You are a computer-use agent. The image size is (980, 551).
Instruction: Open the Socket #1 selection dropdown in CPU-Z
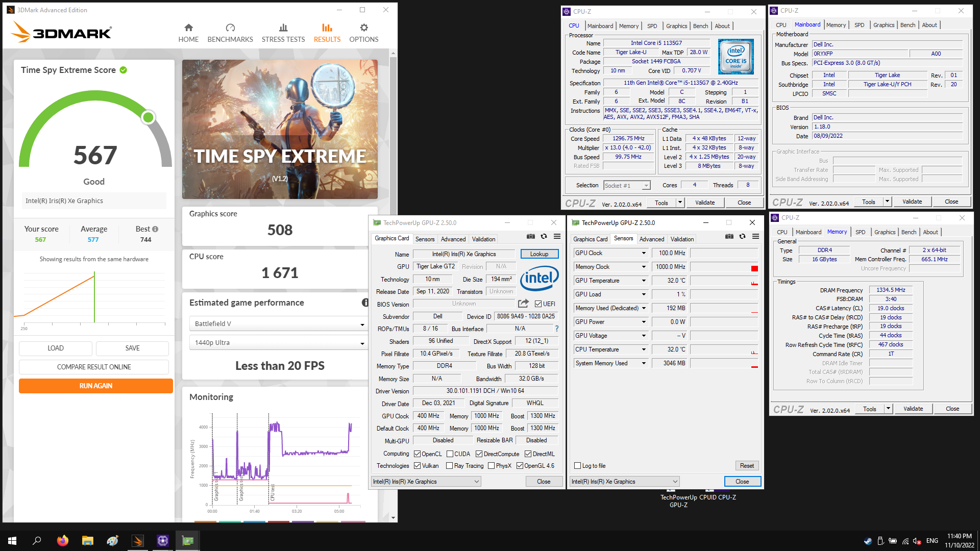[627, 186]
